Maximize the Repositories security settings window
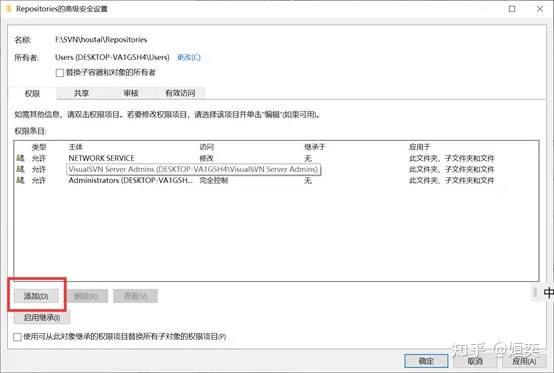The height and width of the screenshot is (373, 554). click(512, 9)
